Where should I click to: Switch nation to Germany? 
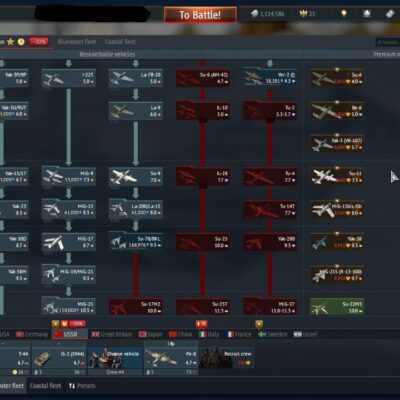coord(32,334)
